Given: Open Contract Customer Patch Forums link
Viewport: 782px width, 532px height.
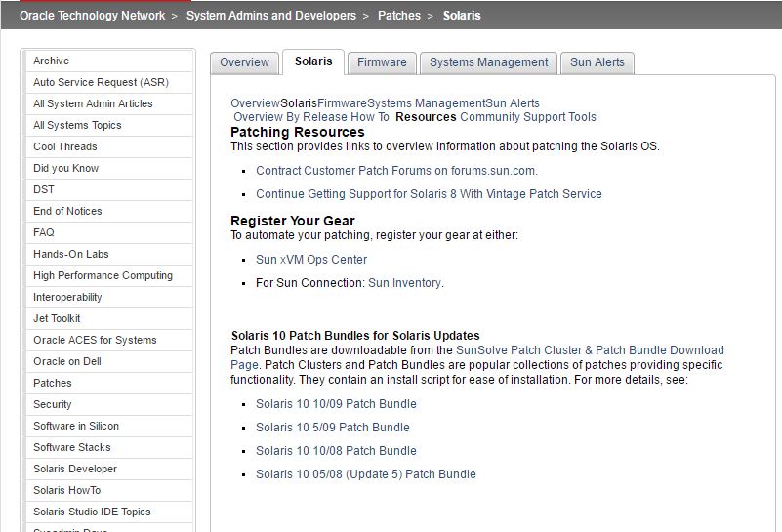Looking at the screenshot, I should pos(396,171).
